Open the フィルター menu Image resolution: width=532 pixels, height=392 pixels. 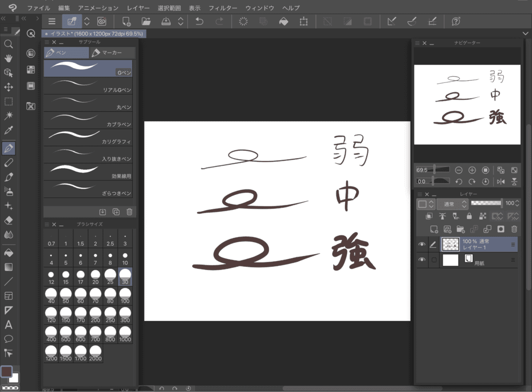point(222,8)
